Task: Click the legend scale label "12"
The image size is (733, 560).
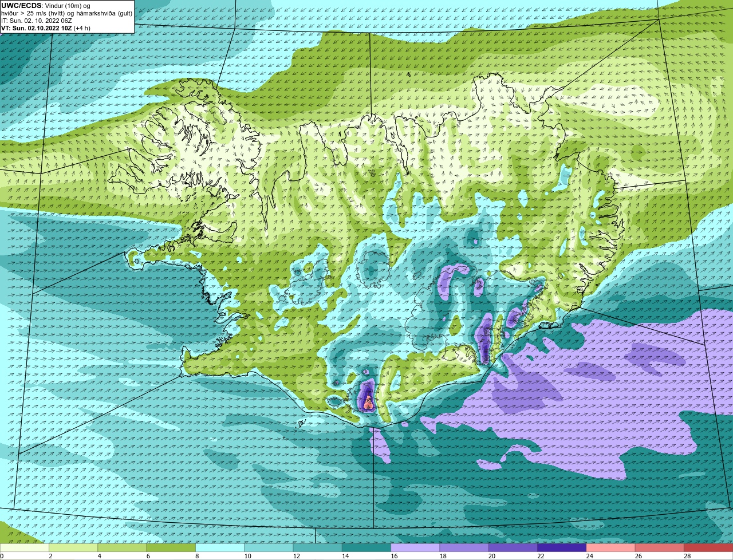Action: [296, 556]
